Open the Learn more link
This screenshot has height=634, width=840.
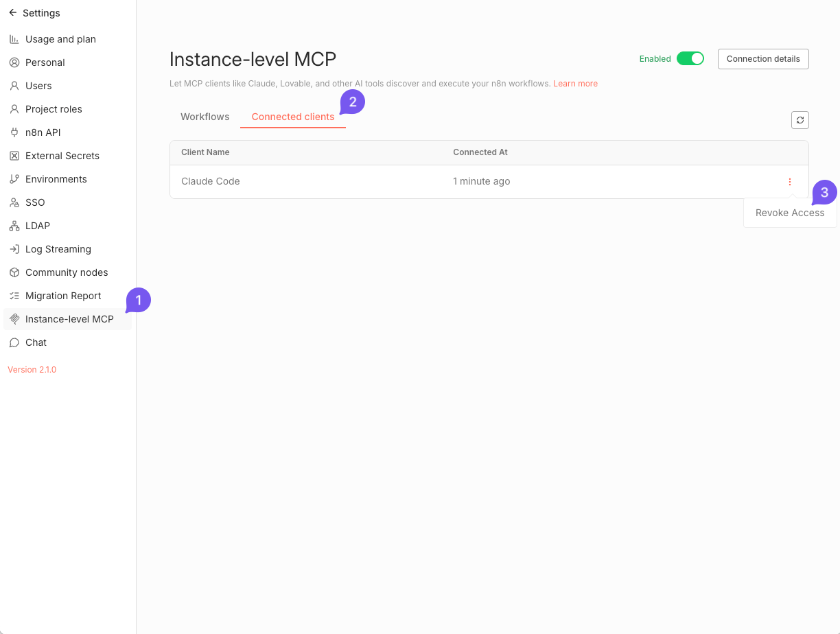[575, 83]
